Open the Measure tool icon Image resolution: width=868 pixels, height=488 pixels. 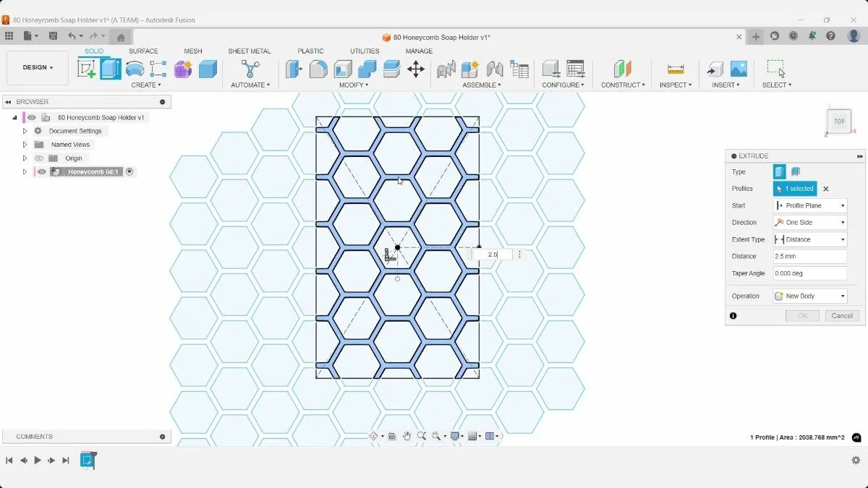point(676,69)
